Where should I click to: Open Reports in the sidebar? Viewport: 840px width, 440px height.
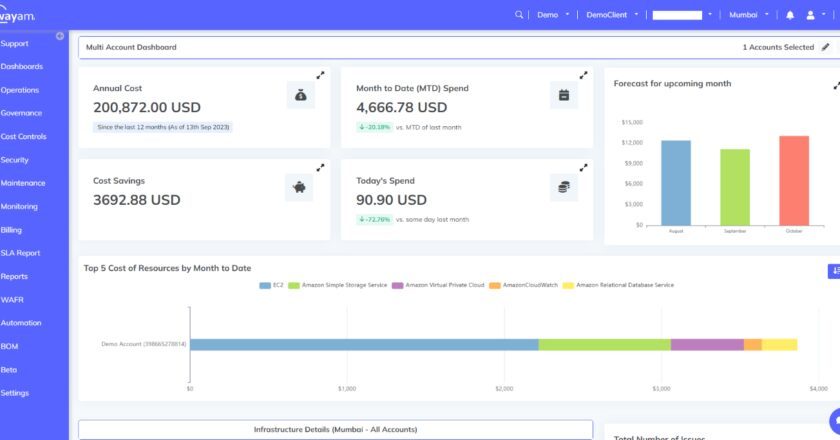(x=14, y=277)
